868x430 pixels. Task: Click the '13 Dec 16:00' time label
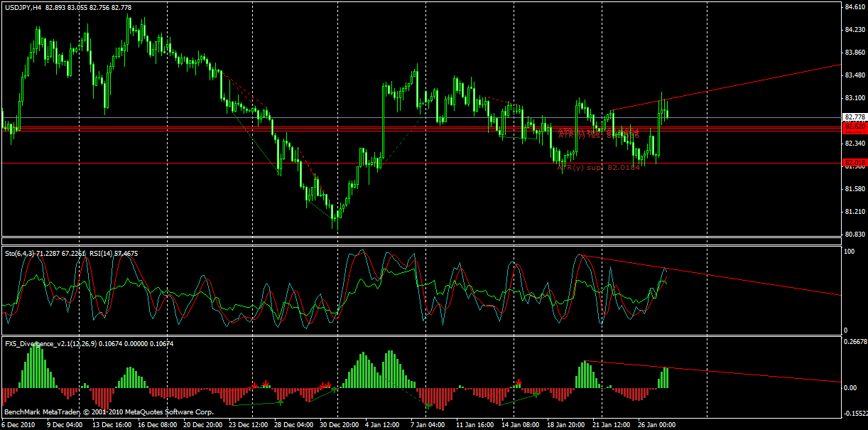point(112,424)
